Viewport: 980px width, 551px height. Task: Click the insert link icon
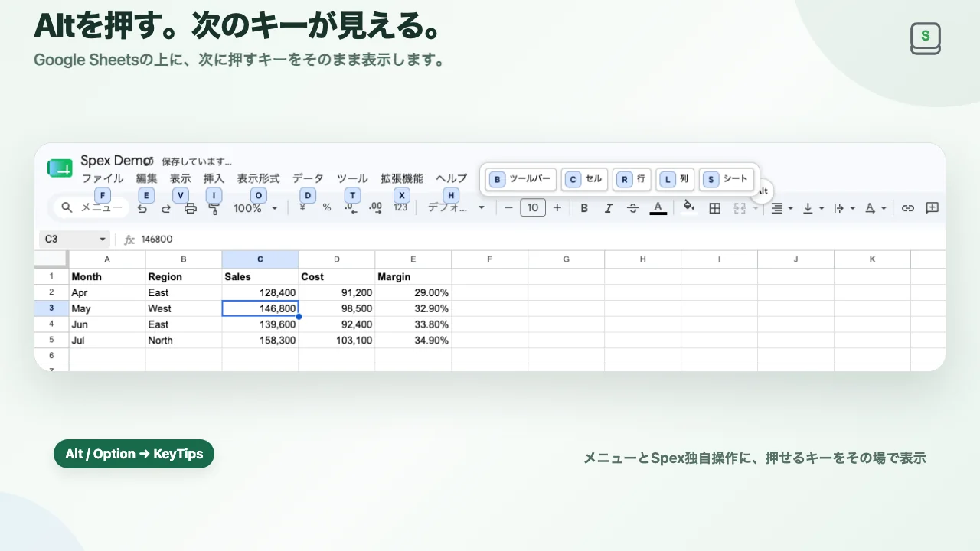coord(908,207)
